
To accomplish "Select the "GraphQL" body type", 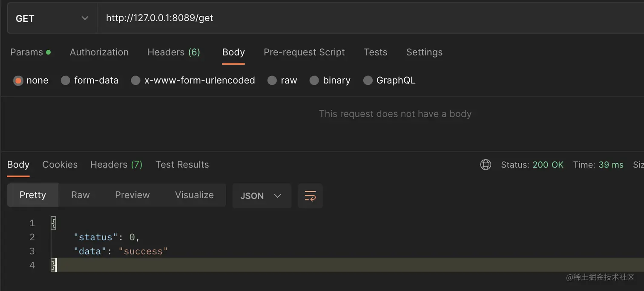I will tap(389, 80).
